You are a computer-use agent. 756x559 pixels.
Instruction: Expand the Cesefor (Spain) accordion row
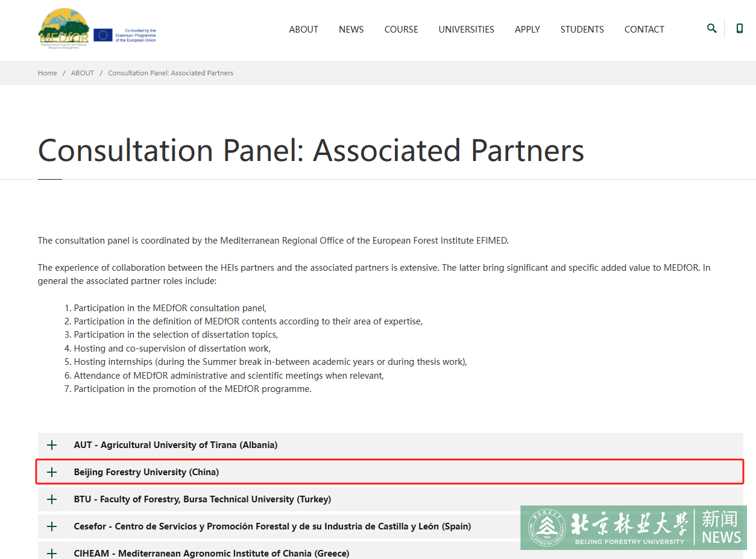(272, 526)
